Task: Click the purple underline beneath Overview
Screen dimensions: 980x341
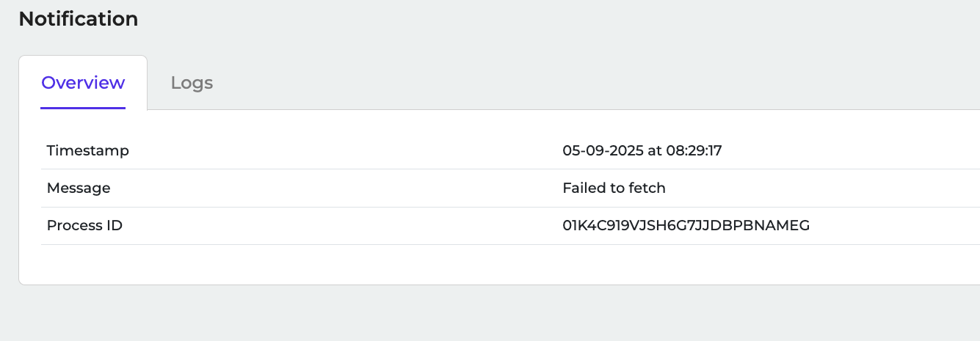Action: (x=83, y=108)
